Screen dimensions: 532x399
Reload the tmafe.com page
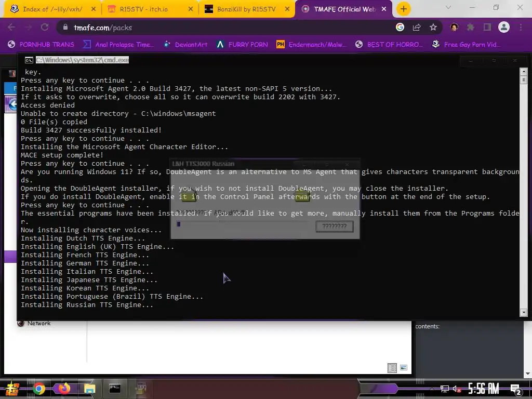tap(45, 28)
